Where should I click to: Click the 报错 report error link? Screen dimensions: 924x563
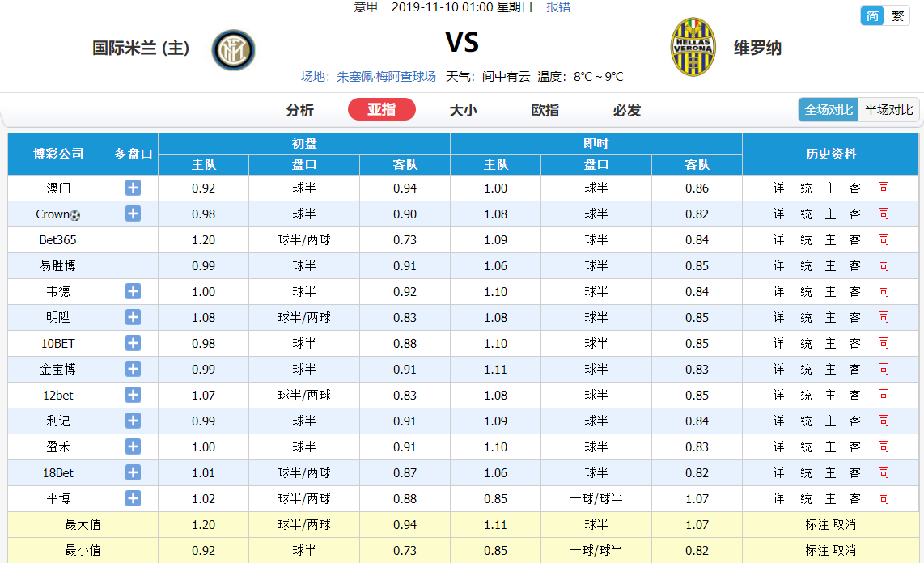pyautogui.click(x=558, y=7)
